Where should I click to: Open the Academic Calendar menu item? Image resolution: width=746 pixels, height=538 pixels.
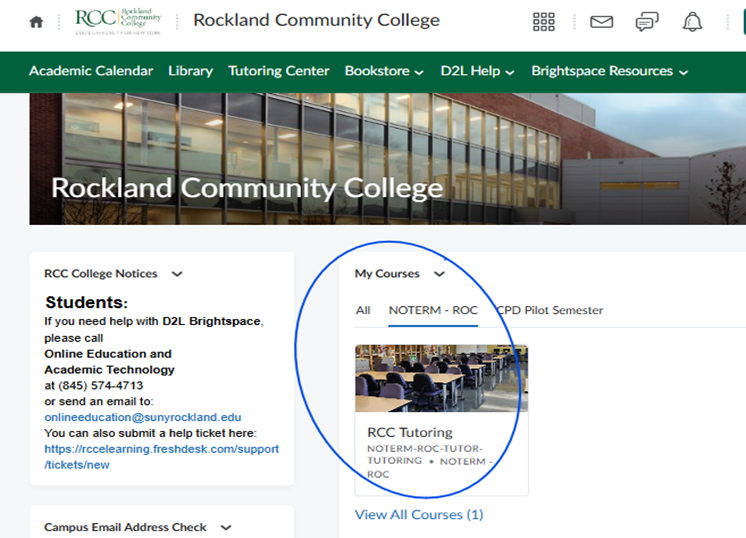(x=91, y=71)
